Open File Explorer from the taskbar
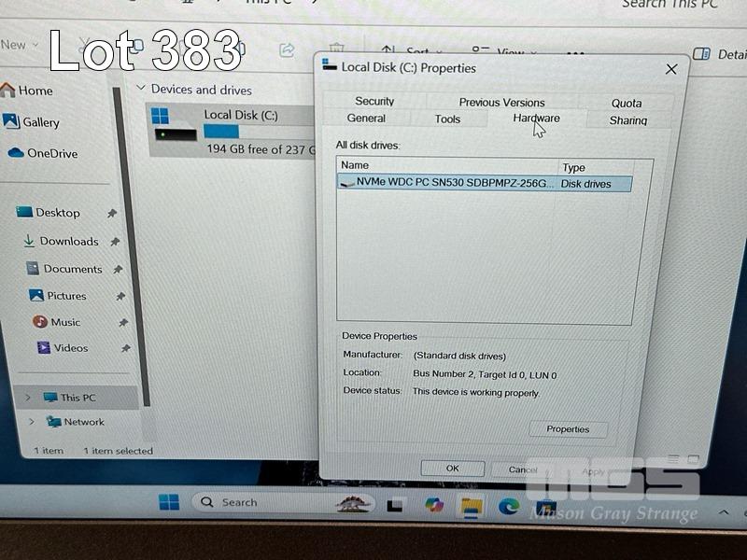Image resolution: width=747 pixels, height=560 pixels. pyautogui.click(x=472, y=506)
